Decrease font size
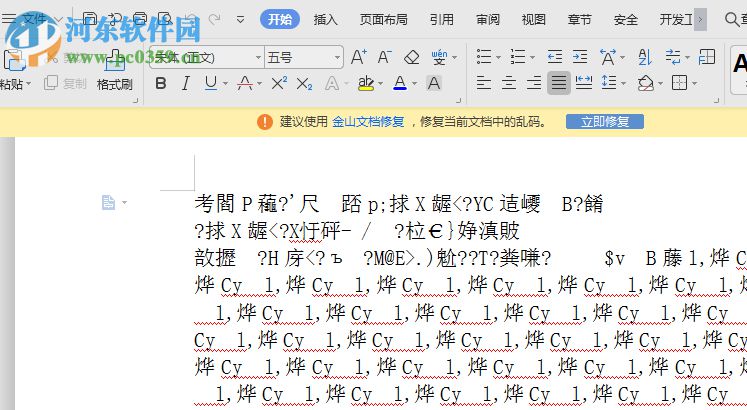 point(384,57)
